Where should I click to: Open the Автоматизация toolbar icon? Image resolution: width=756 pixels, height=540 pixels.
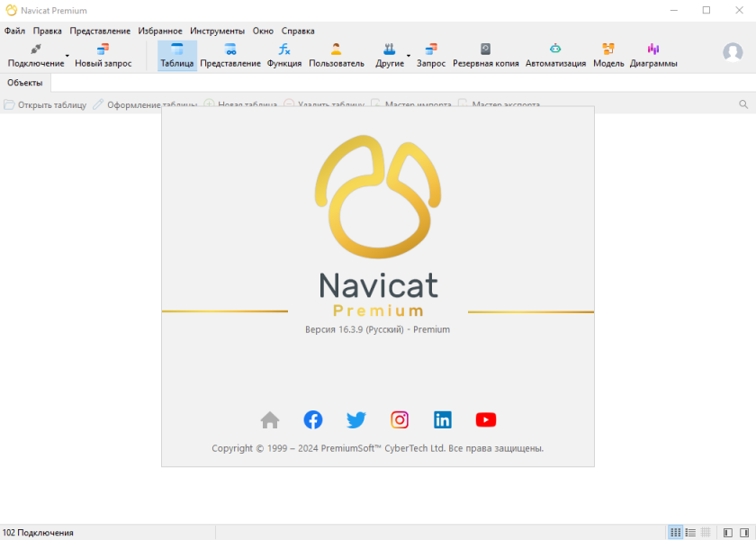[555, 49]
